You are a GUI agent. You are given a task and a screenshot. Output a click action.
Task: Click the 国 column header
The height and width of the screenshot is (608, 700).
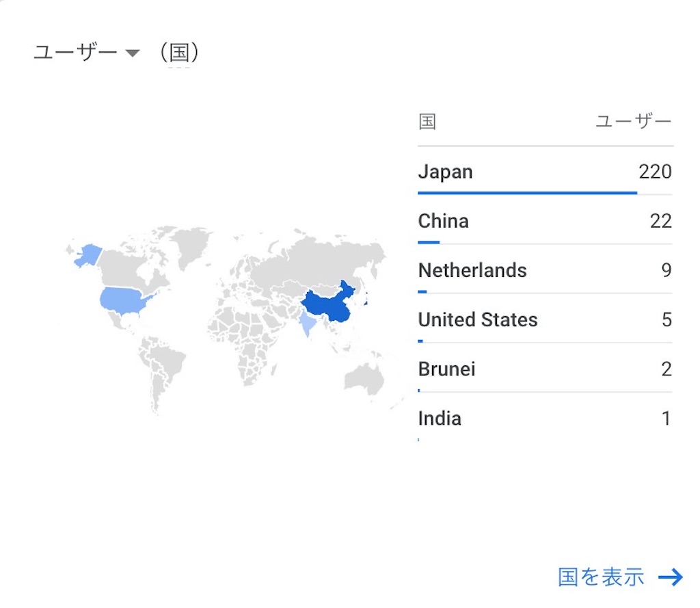(x=427, y=121)
